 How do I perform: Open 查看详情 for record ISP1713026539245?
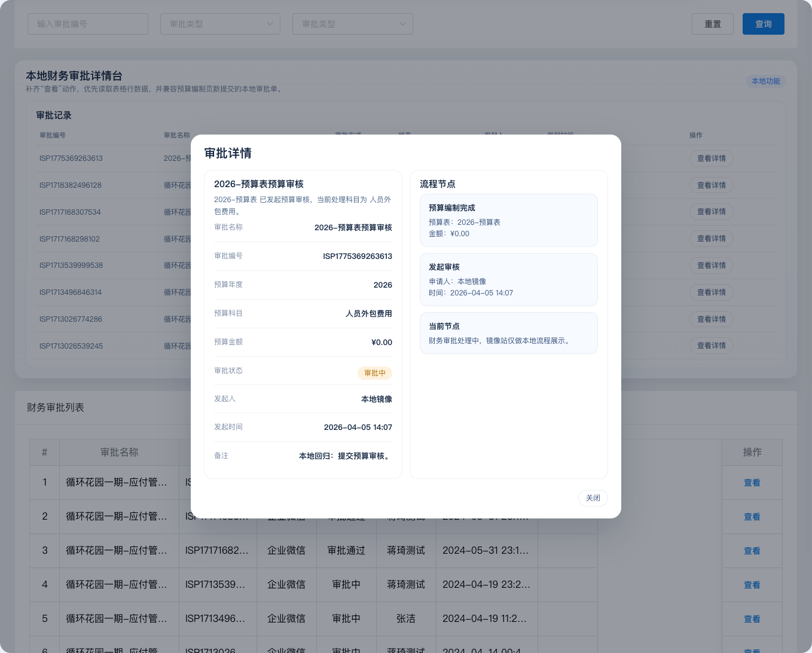711,346
